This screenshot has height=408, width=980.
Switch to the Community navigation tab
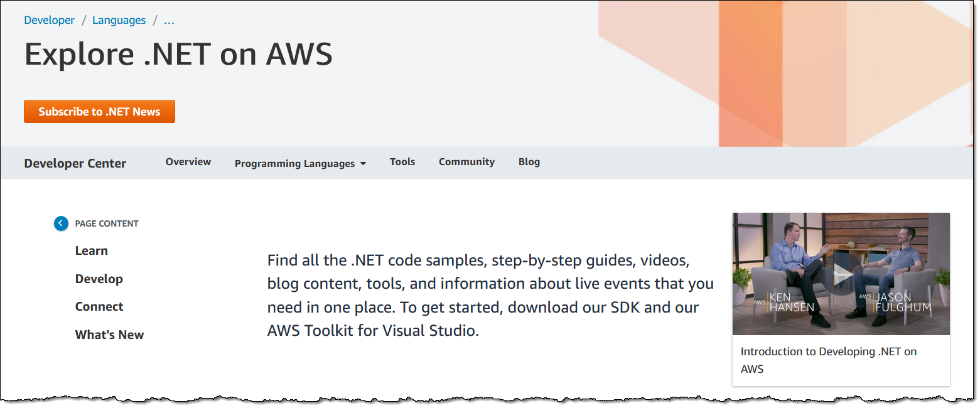(x=466, y=162)
